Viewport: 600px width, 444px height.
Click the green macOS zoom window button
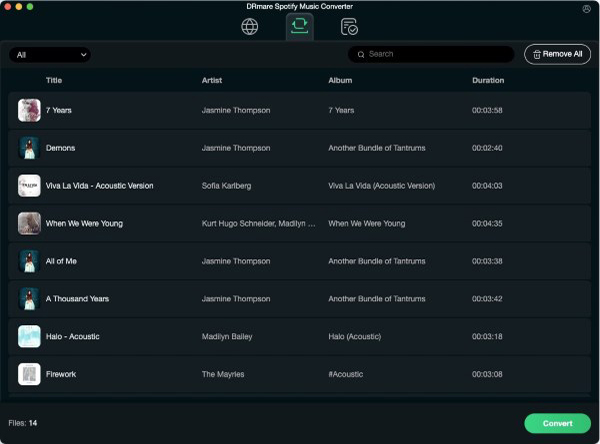30,7
